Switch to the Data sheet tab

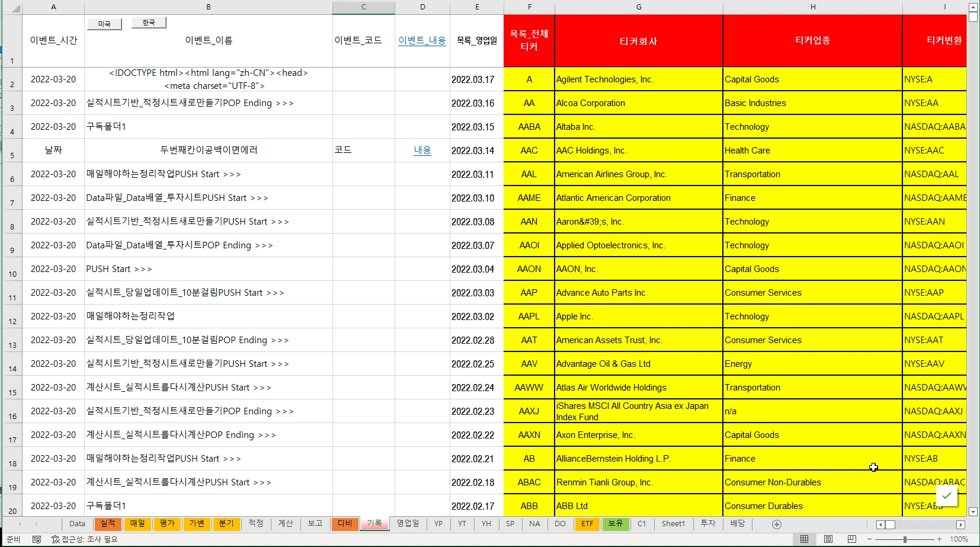click(x=77, y=524)
